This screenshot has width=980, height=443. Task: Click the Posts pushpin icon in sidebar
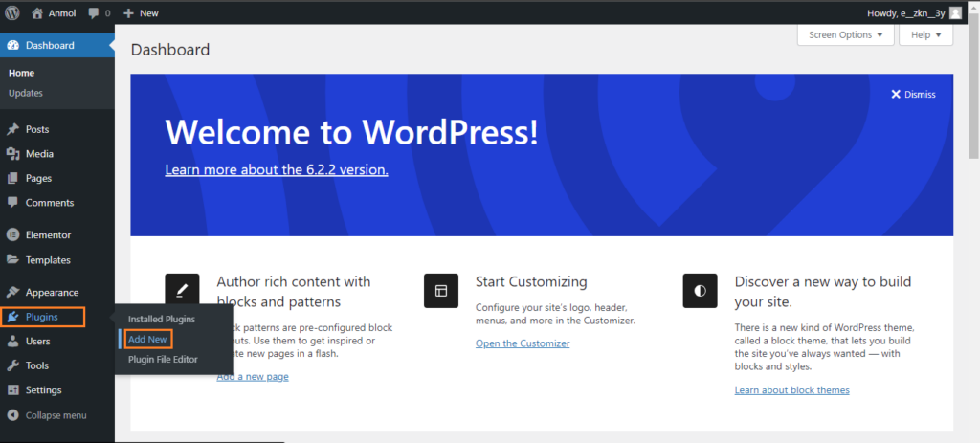pyautogui.click(x=12, y=129)
